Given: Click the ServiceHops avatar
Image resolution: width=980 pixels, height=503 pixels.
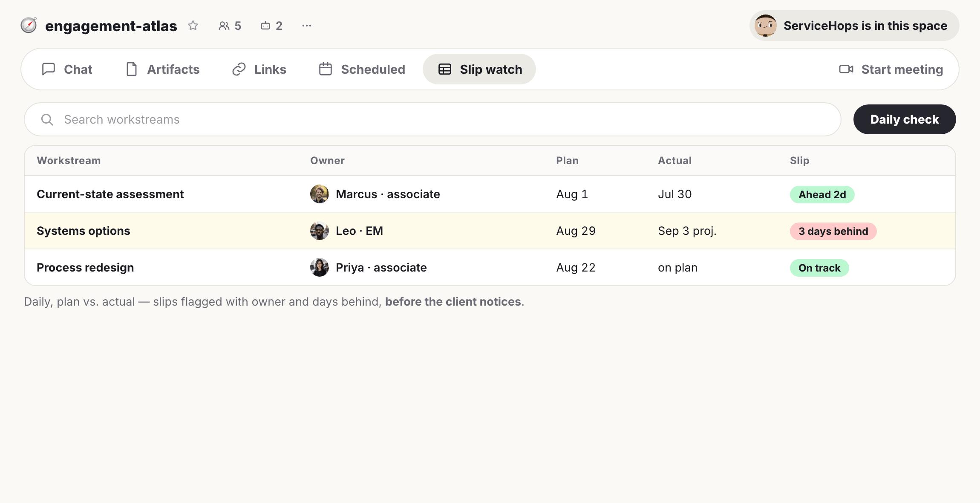Looking at the screenshot, I should coord(765,26).
